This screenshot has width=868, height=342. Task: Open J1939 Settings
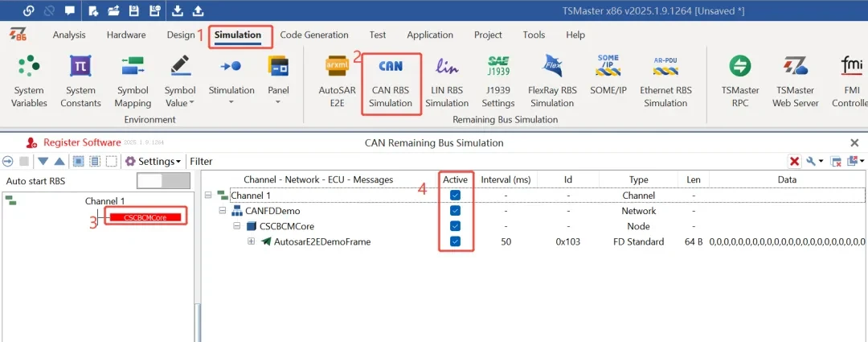coord(497,81)
